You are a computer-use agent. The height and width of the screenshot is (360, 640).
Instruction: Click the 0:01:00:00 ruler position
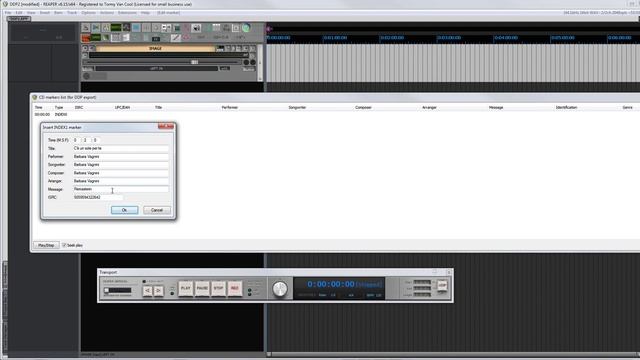coord(335,38)
